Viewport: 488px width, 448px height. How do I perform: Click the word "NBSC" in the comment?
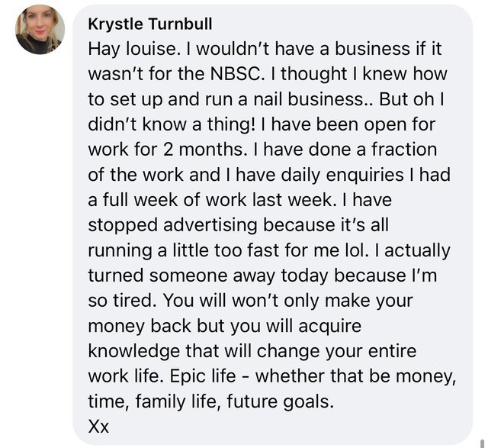click(x=236, y=74)
